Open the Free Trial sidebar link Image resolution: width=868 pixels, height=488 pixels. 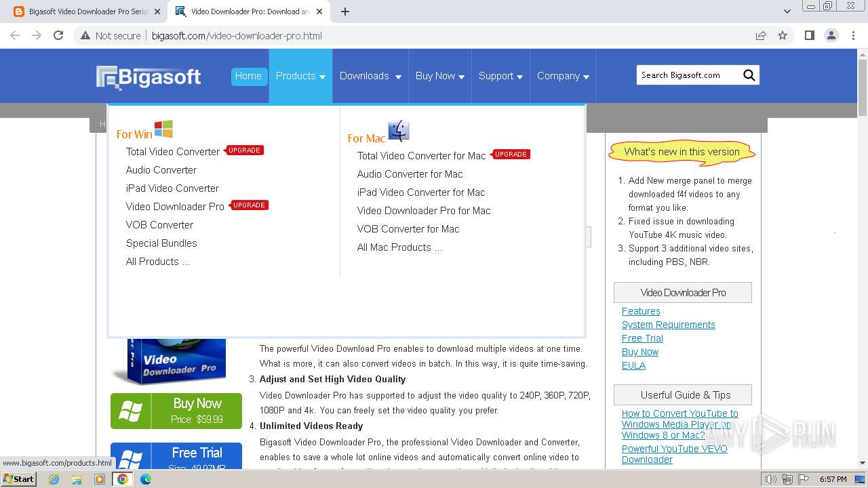642,338
